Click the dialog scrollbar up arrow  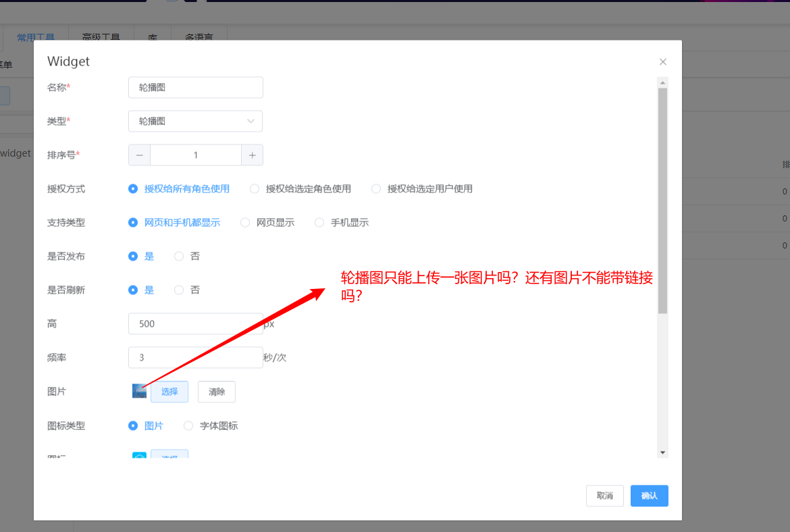[662, 82]
